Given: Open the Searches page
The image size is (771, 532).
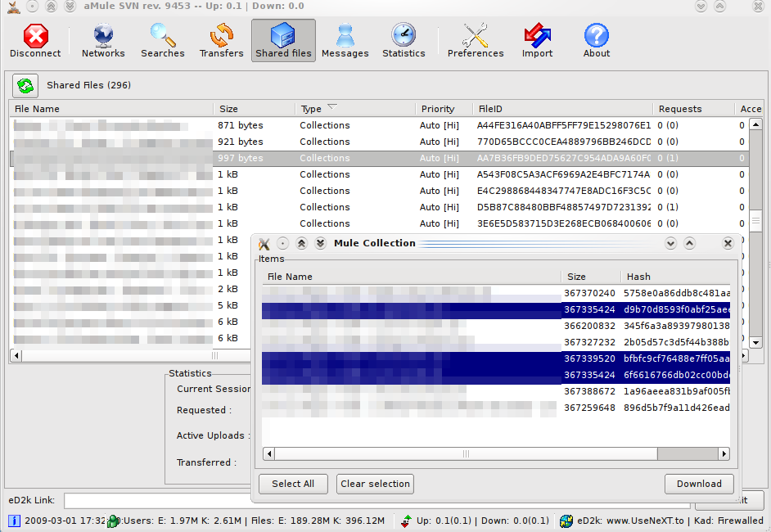Looking at the screenshot, I should click(162, 41).
